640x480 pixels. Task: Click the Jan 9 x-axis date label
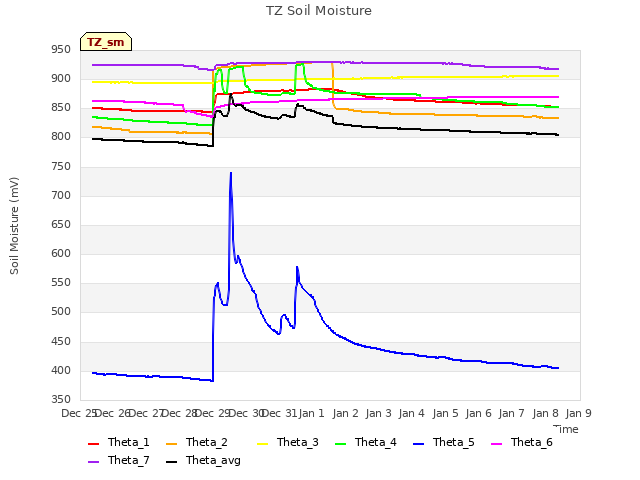tap(578, 413)
